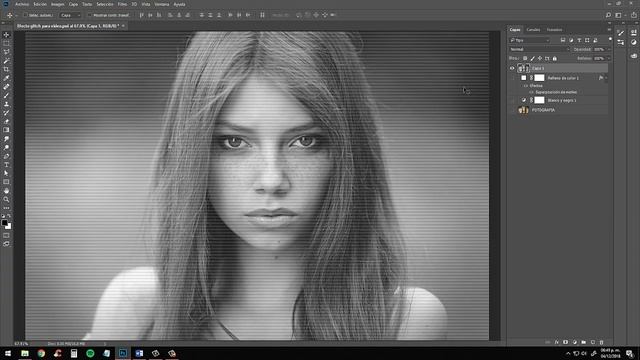Open the brush settings panel icon
The height and width of the screenshot is (360, 640).
[x=621, y=33]
